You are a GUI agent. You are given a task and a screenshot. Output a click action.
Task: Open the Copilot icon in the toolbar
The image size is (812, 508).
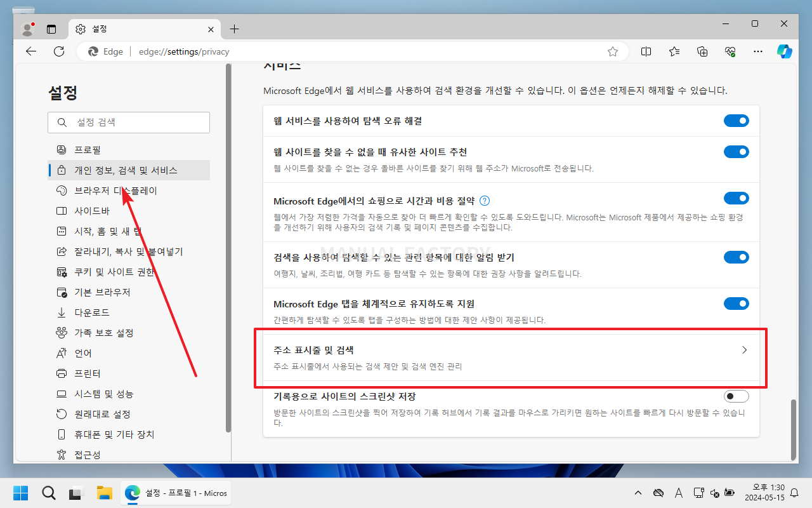pyautogui.click(x=785, y=51)
